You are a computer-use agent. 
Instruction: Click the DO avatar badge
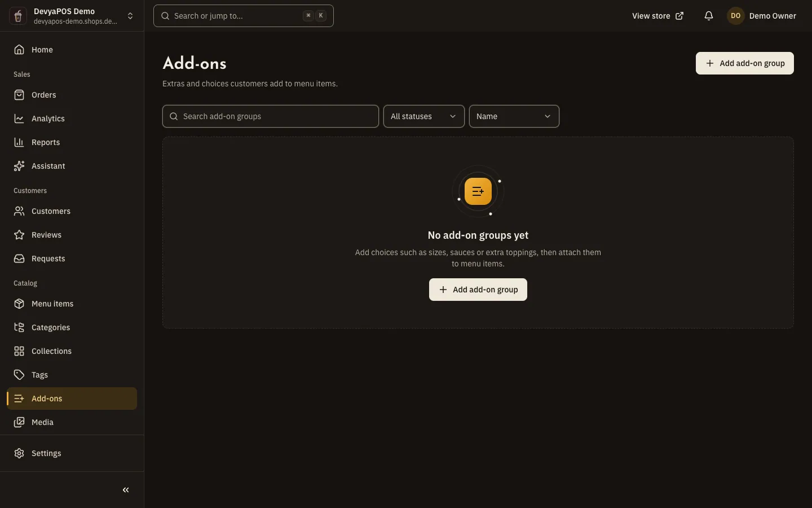point(736,16)
